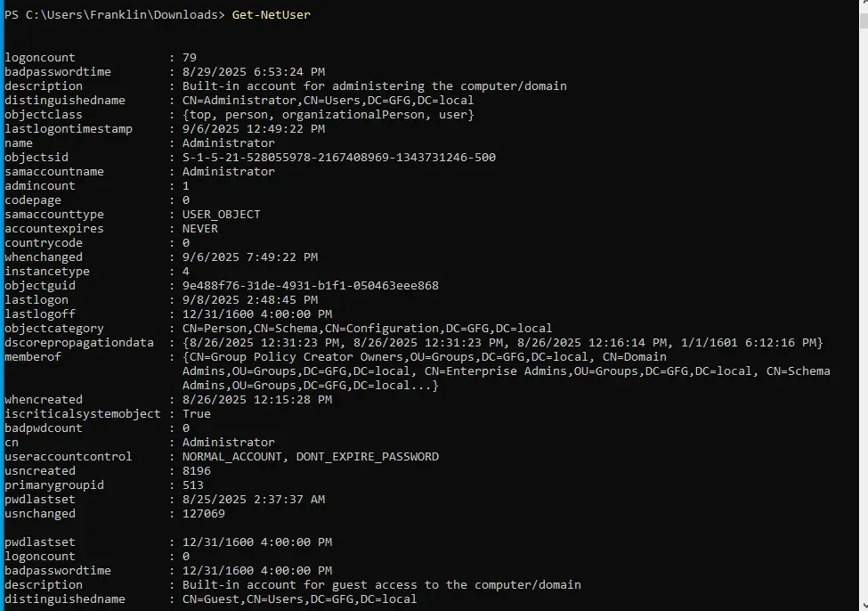This screenshot has width=868, height=611.
Task: Click the logoncount value 79
Action: click(x=190, y=58)
